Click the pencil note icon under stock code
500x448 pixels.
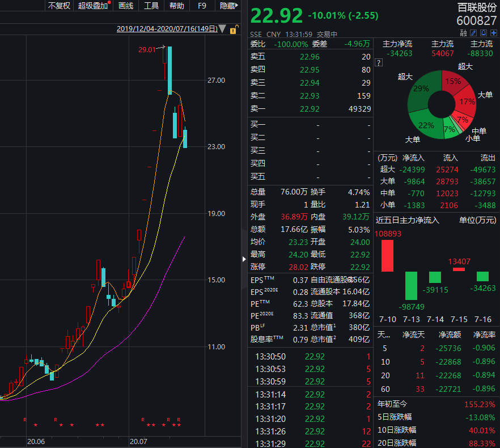point(474,33)
